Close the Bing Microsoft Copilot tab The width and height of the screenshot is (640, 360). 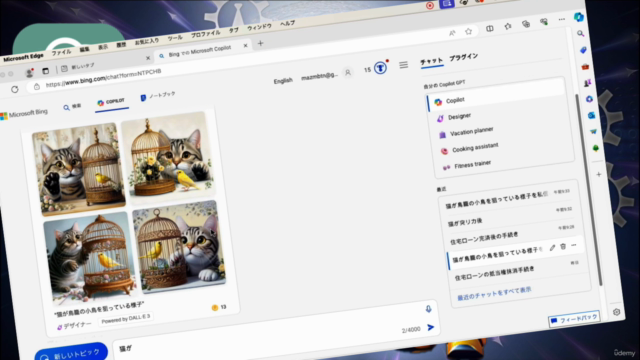(245, 46)
